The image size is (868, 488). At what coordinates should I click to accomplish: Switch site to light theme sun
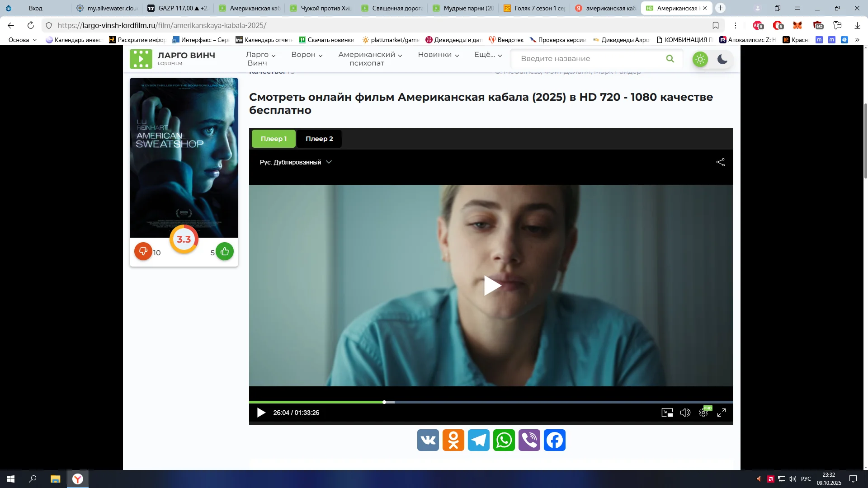700,59
